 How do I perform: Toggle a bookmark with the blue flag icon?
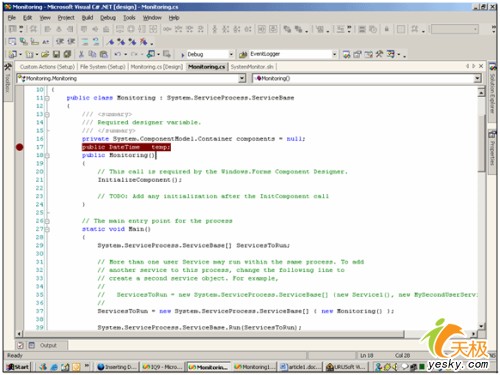[111, 42]
